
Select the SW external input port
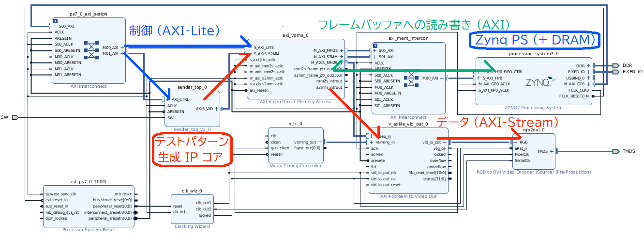15,117
